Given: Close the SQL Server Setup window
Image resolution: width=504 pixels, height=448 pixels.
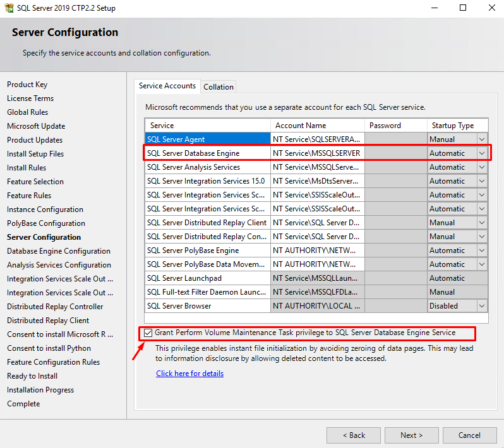Looking at the screenshot, I should (492, 8).
